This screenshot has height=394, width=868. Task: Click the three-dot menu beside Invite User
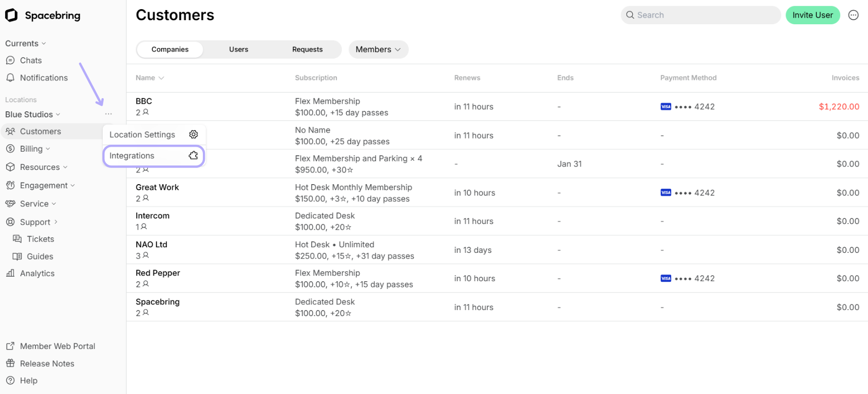click(853, 15)
